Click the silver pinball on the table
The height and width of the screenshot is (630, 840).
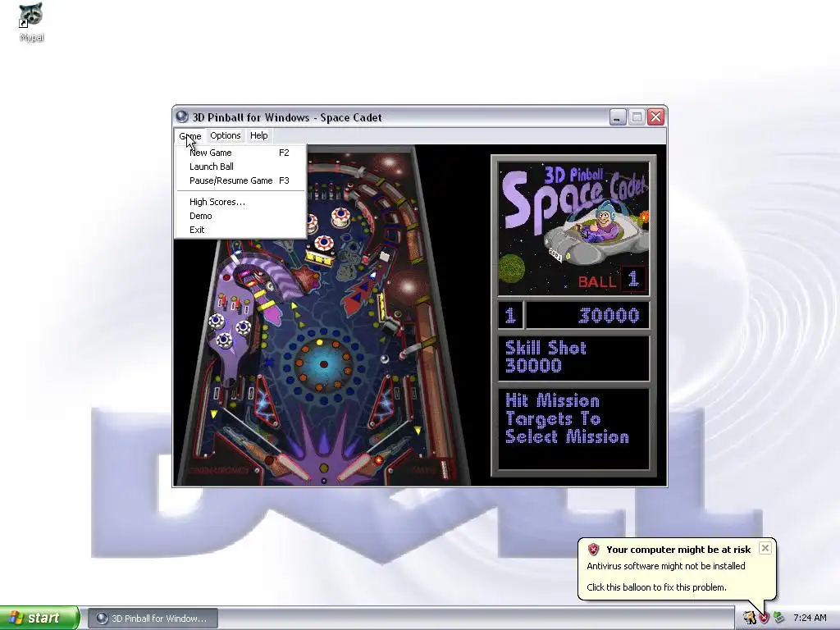coord(384,358)
